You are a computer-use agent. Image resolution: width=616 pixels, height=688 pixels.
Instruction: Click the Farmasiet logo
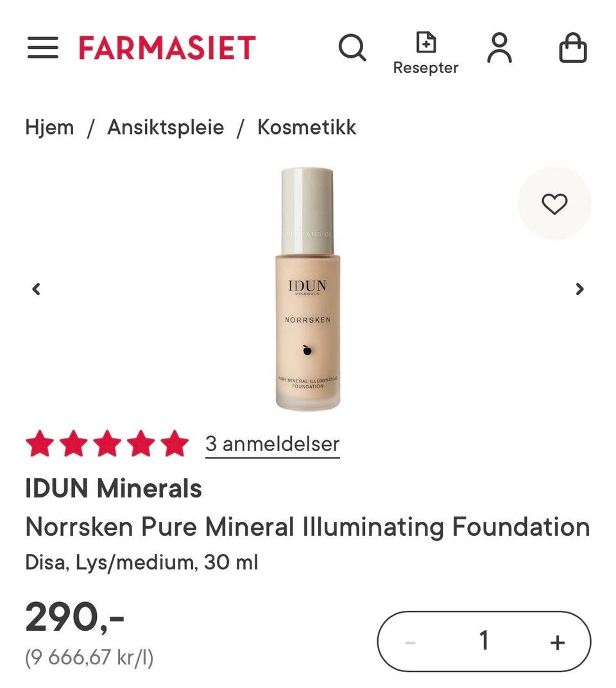(x=167, y=47)
